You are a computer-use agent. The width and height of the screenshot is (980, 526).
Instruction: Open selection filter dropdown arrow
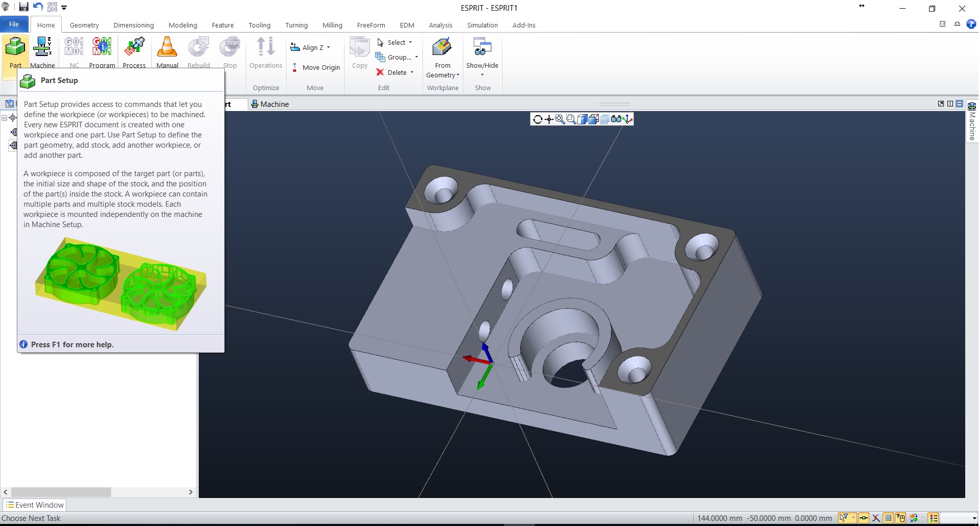click(x=853, y=518)
